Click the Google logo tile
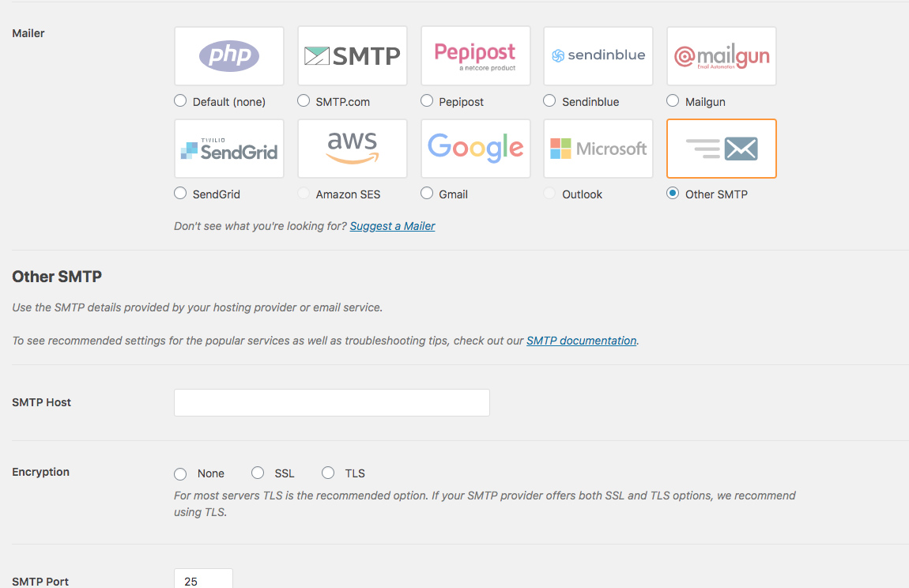Image resolution: width=909 pixels, height=588 pixels. pyautogui.click(x=475, y=149)
